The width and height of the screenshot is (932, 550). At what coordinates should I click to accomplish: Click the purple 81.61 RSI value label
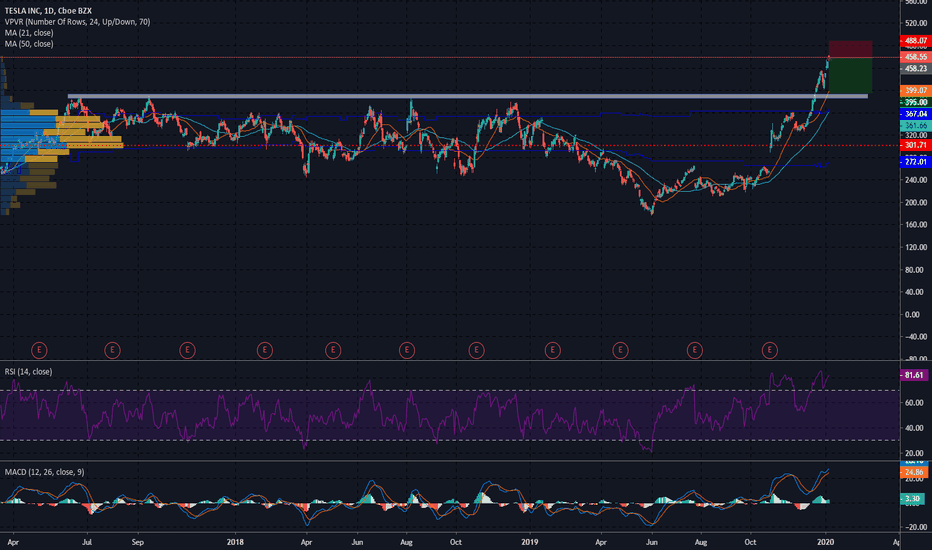coord(914,375)
